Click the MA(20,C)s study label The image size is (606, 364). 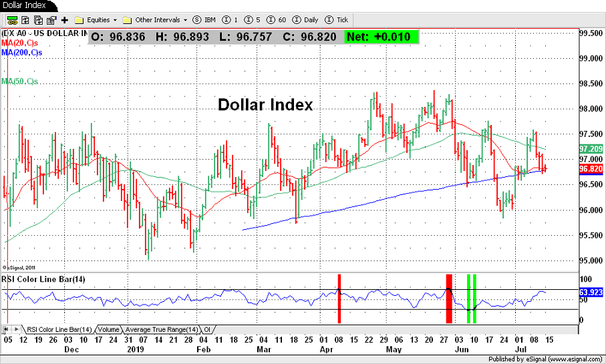20,43
